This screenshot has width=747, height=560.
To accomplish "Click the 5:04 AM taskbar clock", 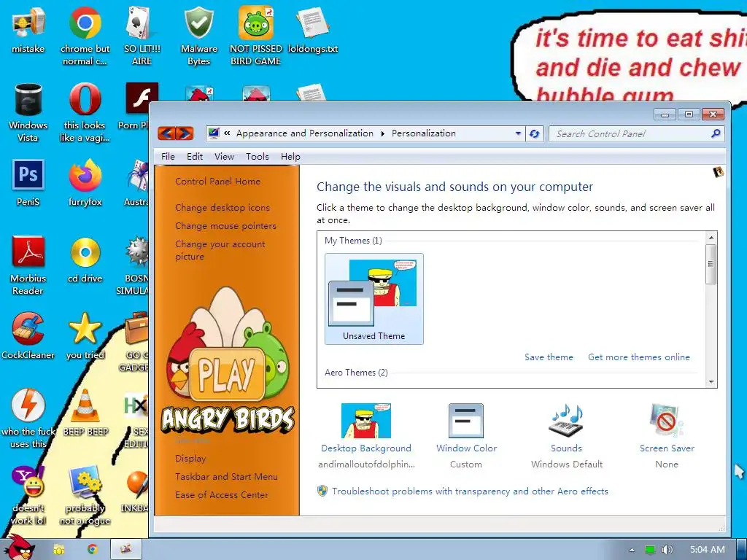I will coord(708,550).
